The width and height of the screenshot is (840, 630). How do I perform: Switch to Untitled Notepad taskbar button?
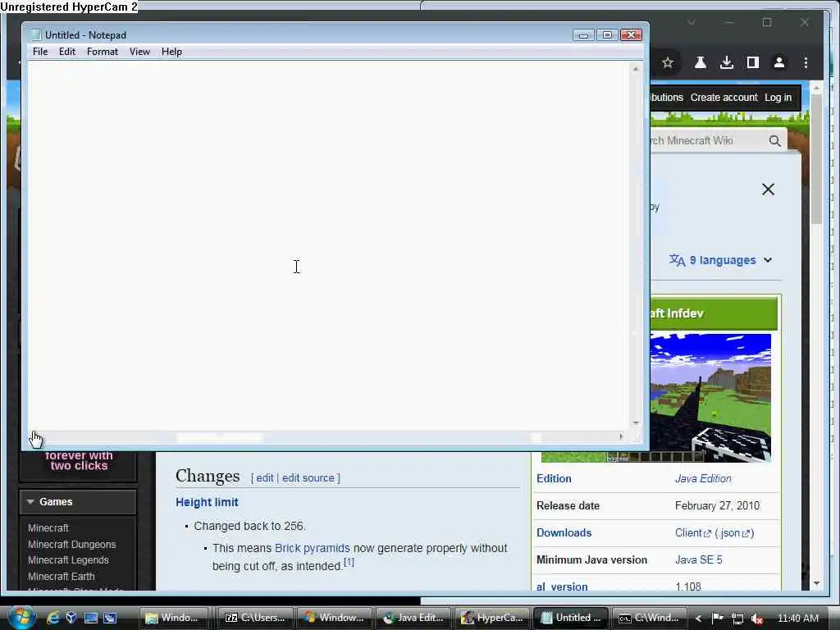(x=571, y=618)
